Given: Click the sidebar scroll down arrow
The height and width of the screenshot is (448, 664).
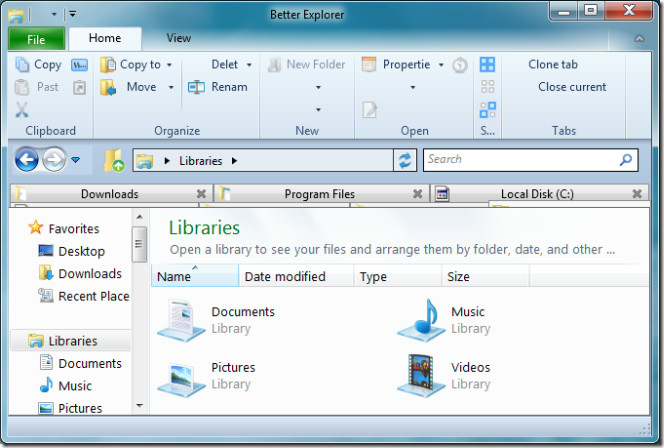Looking at the screenshot, I should 139,406.
